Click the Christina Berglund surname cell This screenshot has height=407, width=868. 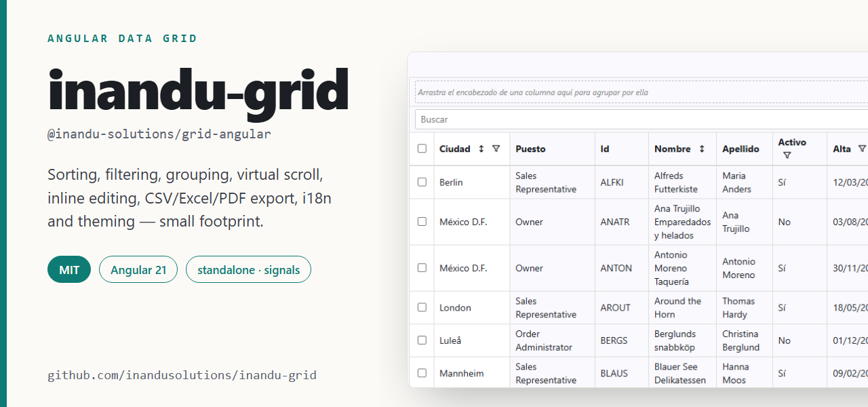click(745, 341)
